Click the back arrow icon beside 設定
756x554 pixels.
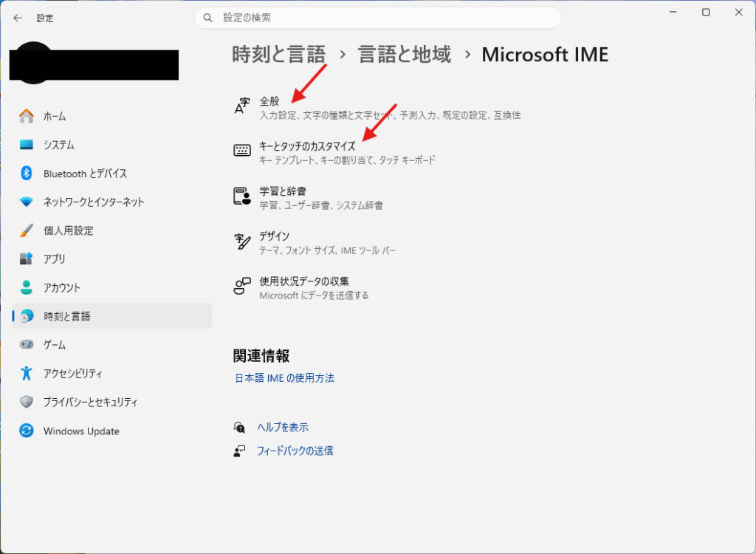click(x=18, y=18)
